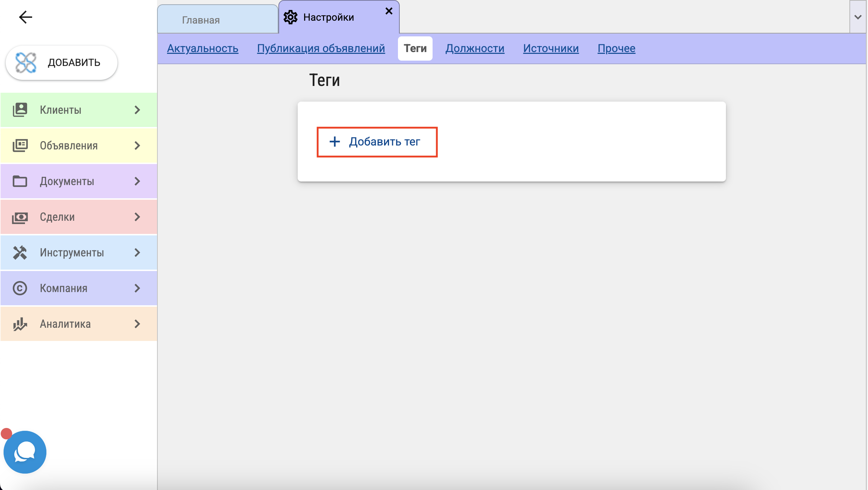Click the Объявления listings icon

point(20,146)
